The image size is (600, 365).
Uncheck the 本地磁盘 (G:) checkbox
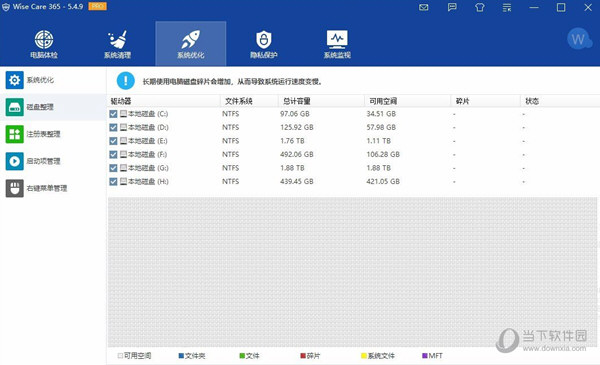(113, 168)
